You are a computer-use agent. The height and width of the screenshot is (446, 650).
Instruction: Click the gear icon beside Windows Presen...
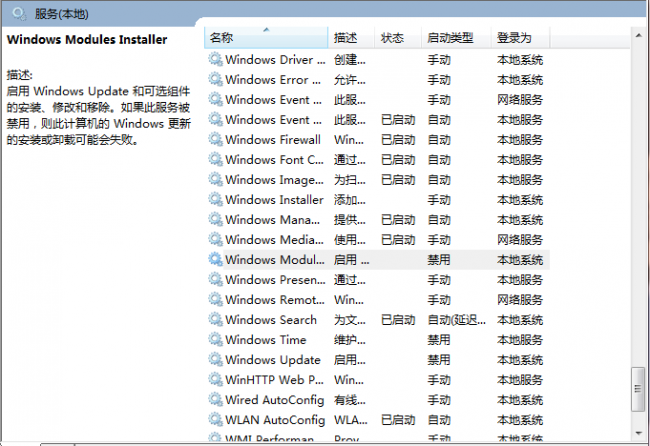click(x=215, y=279)
